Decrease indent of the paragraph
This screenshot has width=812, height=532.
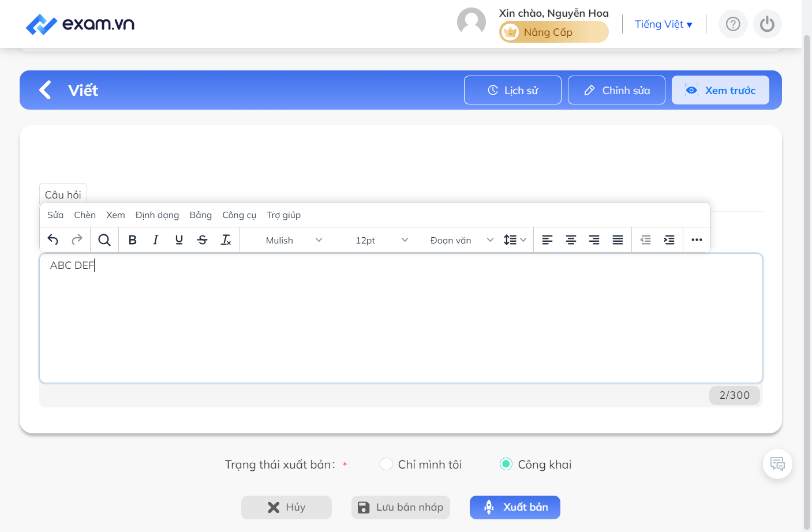tap(646, 240)
